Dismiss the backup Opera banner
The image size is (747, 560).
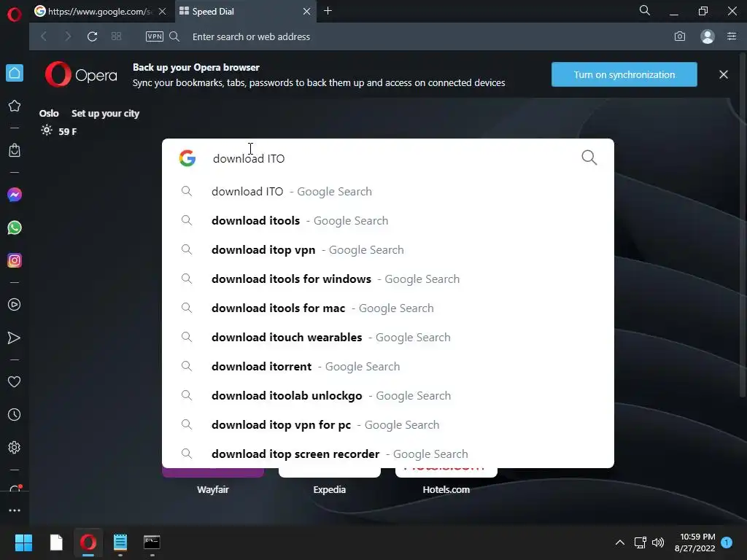pyautogui.click(x=724, y=74)
